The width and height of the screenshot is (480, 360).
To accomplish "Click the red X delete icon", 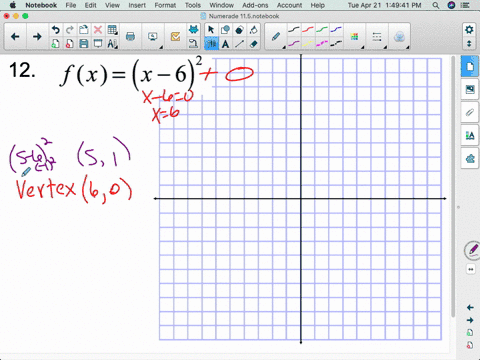I will [98, 30].
